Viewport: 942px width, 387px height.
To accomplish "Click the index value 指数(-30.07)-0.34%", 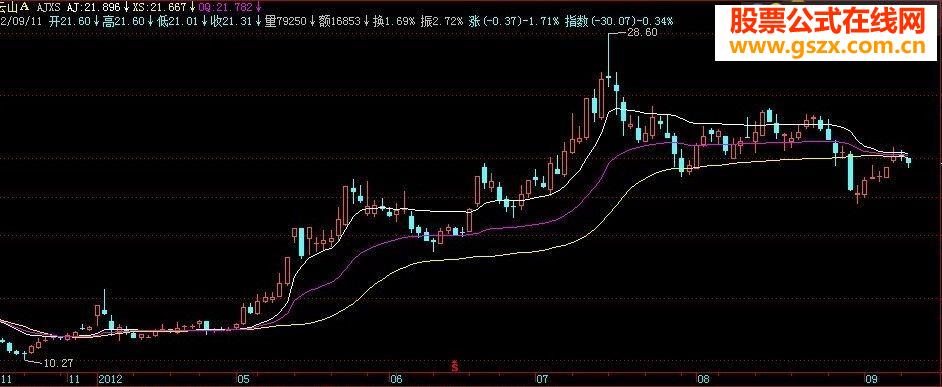I will click(x=618, y=21).
